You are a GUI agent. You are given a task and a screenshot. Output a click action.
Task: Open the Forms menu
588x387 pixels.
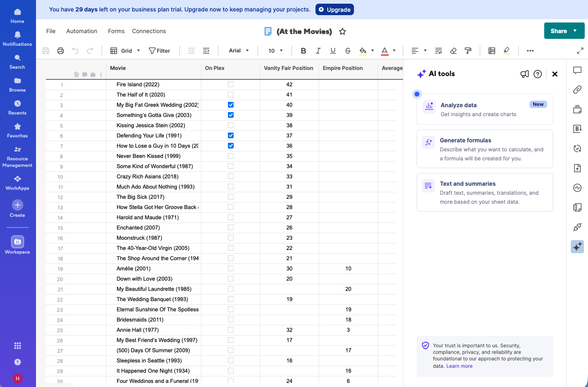116,31
